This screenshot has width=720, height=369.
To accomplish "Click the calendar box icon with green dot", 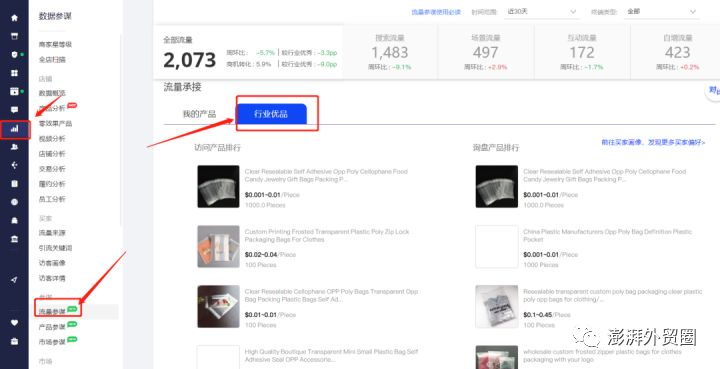I will (x=14, y=91).
